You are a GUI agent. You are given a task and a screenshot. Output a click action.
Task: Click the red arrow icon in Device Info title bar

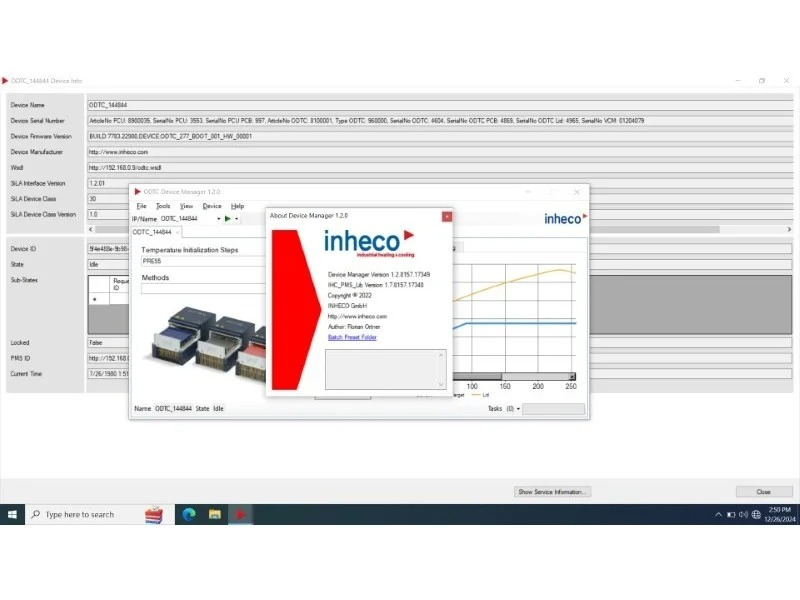(x=5, y=81)
